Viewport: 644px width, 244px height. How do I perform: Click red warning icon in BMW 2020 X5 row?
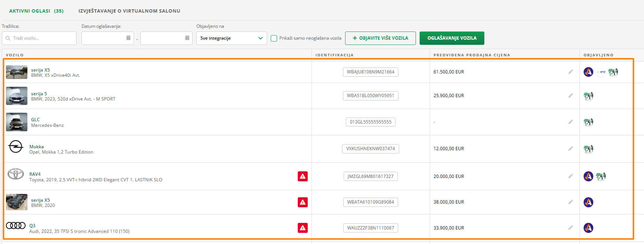(x=303, y=202)
